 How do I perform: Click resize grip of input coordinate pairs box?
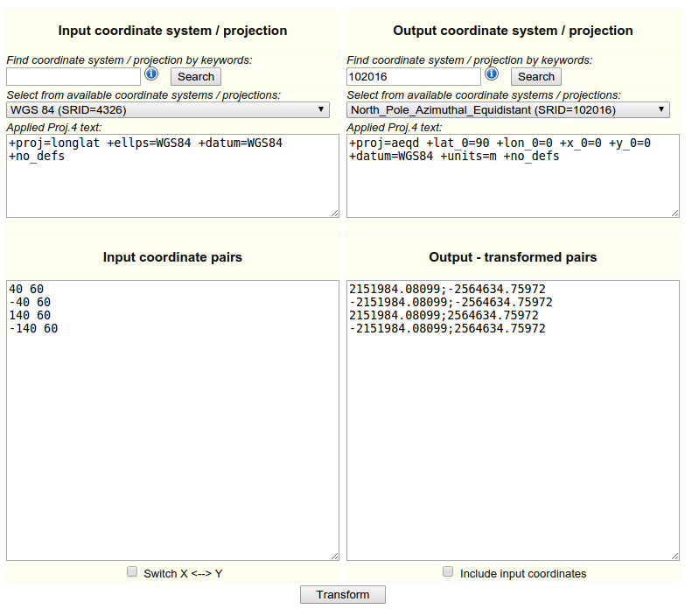(334, 556)
